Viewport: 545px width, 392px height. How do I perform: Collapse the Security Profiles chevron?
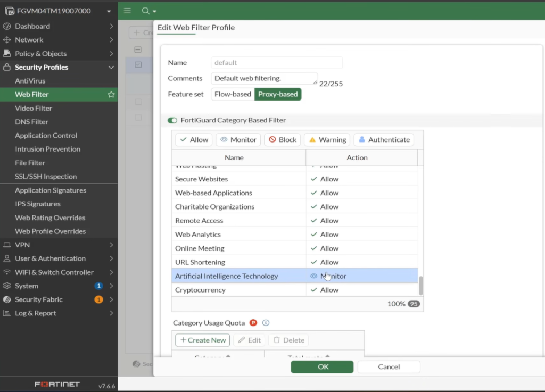point(111,68)
